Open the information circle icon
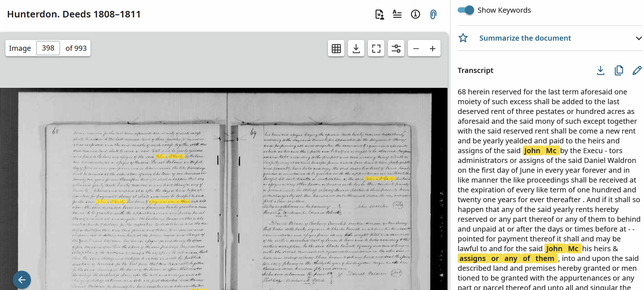The width and height of the screenshot is (644, 290). tap(416, 14)
